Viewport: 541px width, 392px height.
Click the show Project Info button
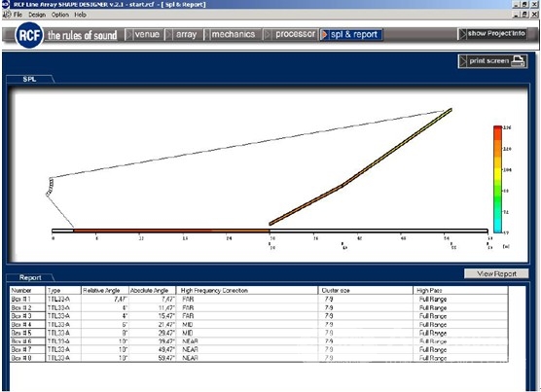[492, 34]
